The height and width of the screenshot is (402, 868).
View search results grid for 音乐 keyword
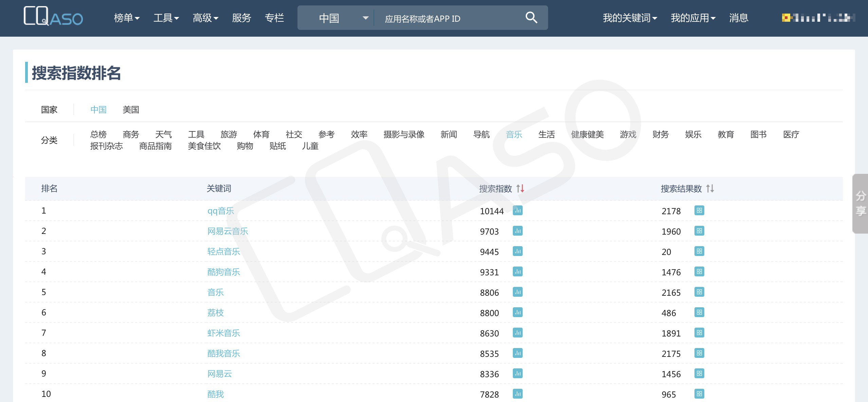click(699, 292)
